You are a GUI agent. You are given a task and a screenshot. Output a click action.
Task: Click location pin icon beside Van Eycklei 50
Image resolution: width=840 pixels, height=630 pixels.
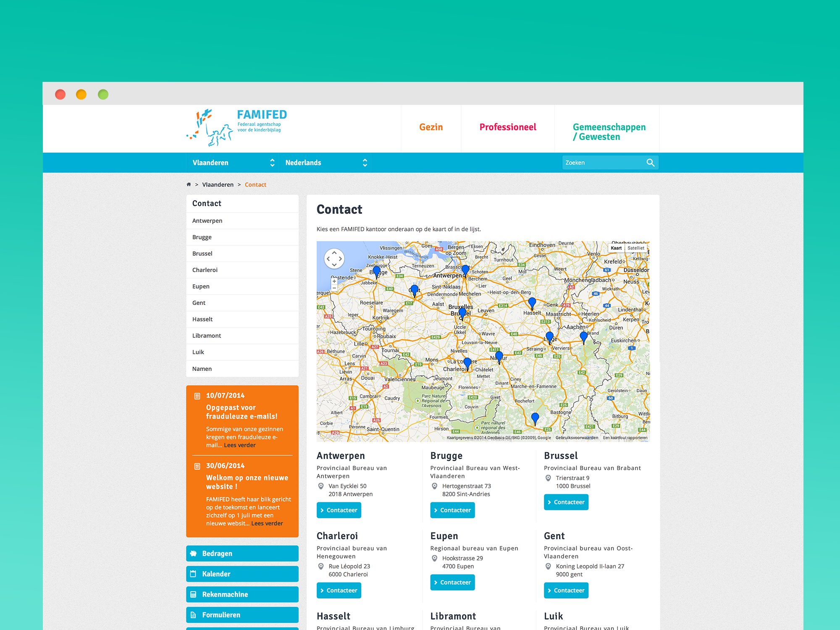[x=321, y=486]
